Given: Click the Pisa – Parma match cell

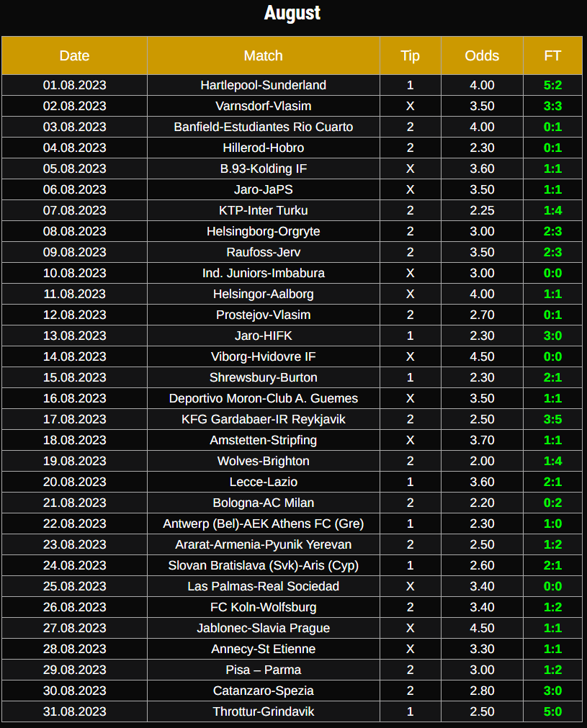Looking at the screenshot, I should pyautogui.click(x=263, y=670).
